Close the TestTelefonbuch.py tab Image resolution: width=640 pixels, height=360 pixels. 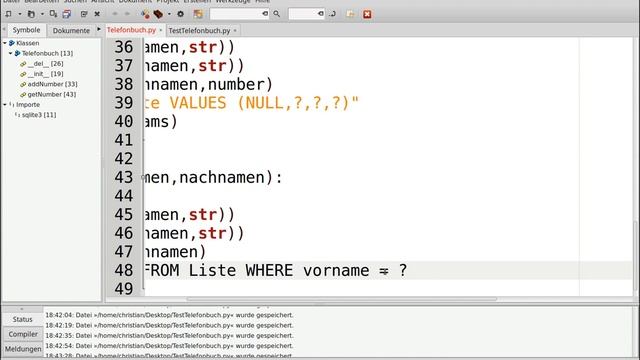tap(235, 31)
